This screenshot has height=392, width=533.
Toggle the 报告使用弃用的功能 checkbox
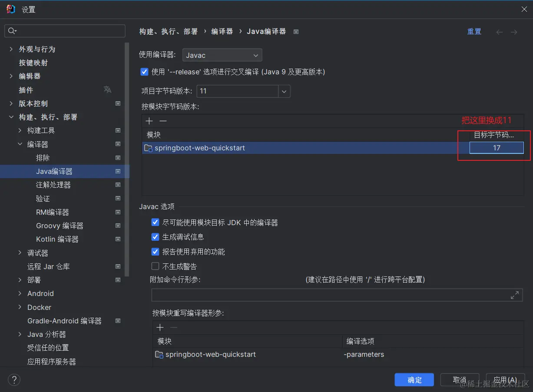click(x=155, y=252)
